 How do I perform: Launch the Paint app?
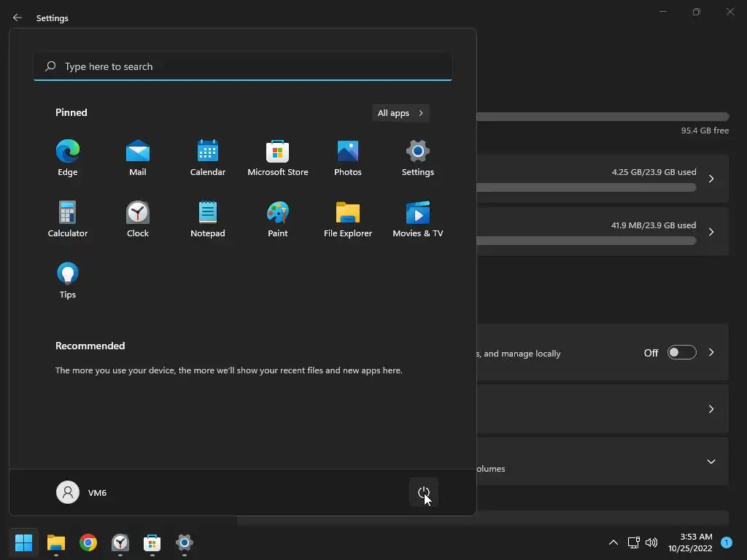coord(278,219)
